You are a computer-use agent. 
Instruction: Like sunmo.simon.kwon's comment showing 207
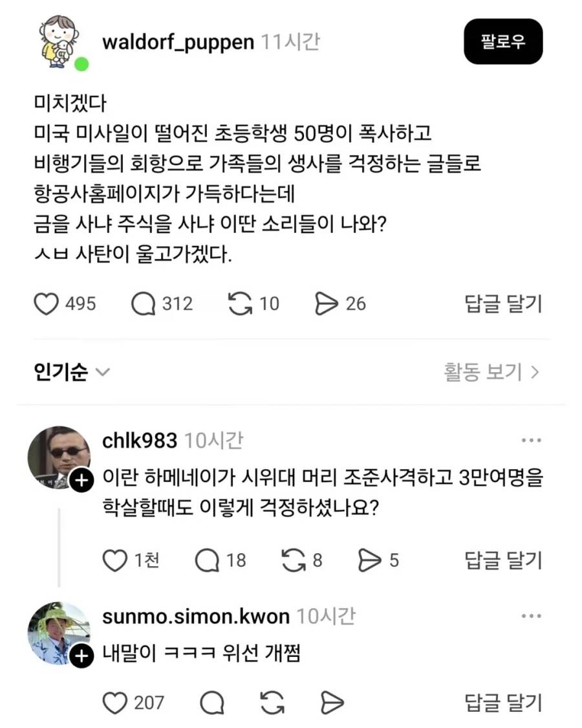point(116,702)
